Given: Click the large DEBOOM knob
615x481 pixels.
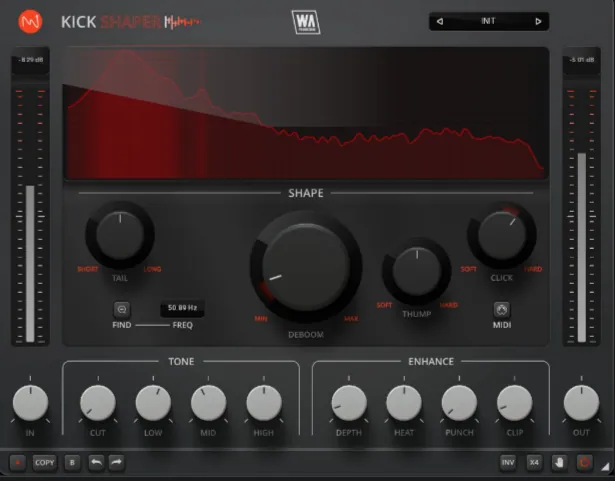Looking at the screenshot, I should click(306, 267).
